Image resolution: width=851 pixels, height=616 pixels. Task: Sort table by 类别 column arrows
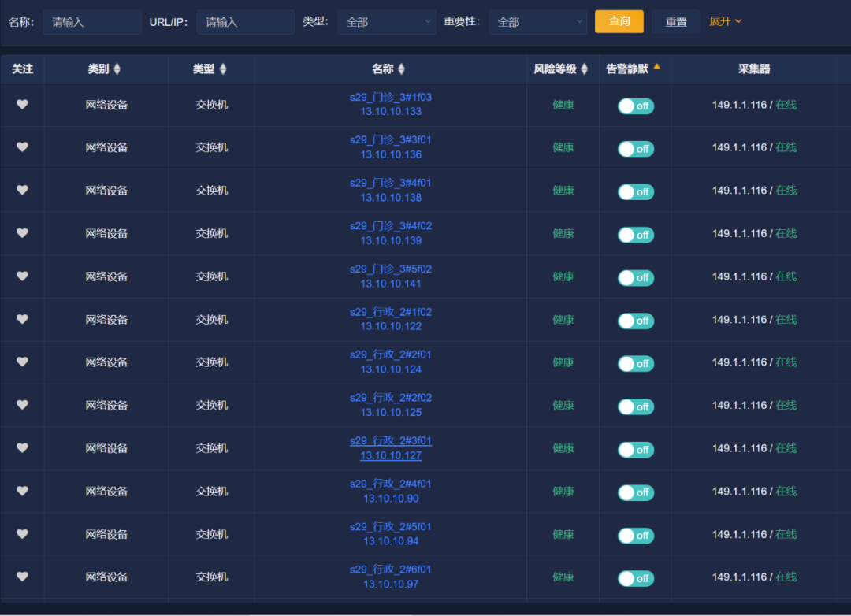pos(117,69)
